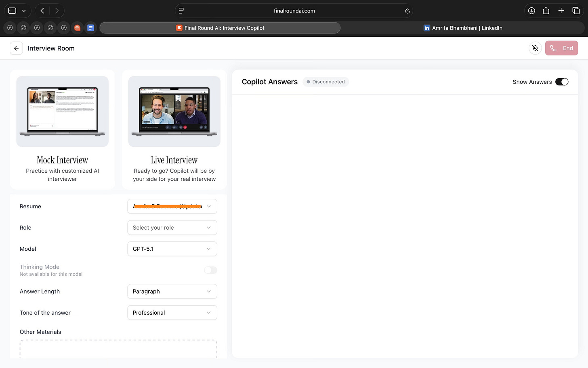Viewport: 588px width, 368px height.
Task: Go back from the Interview Room
Action: pyautogui.click(x=16, y=48)
